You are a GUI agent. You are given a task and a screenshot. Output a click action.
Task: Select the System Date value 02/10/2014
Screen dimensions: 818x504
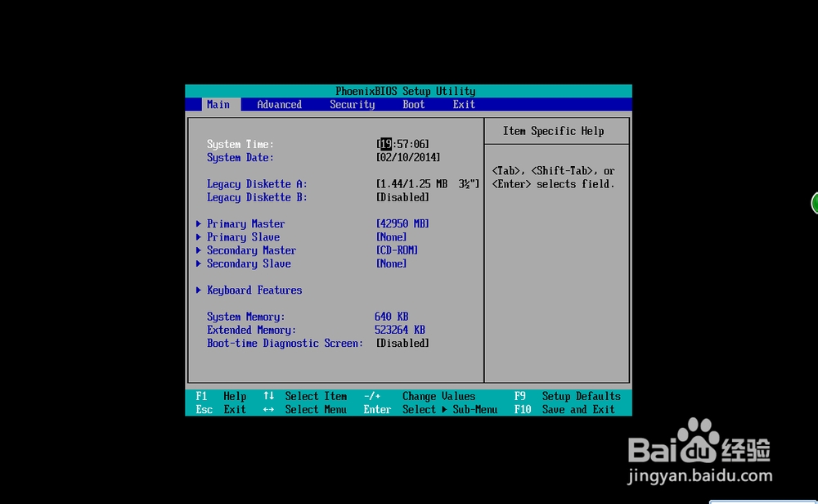pyautogui.click(x=408, y=158)
